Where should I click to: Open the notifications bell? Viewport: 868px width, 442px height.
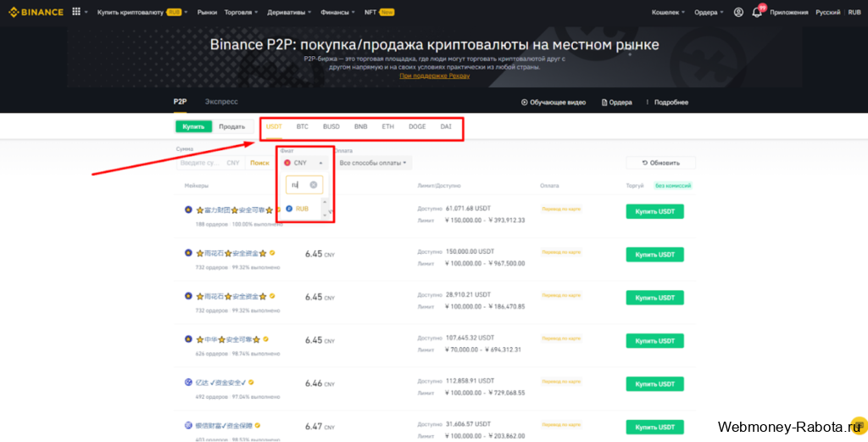click(x=757, y=12)
